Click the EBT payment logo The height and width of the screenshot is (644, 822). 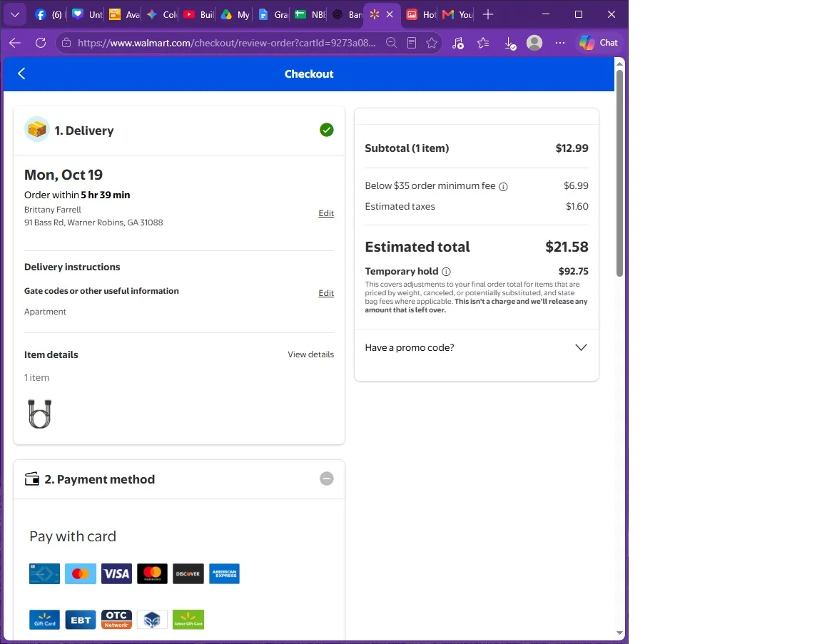(80, 619)
